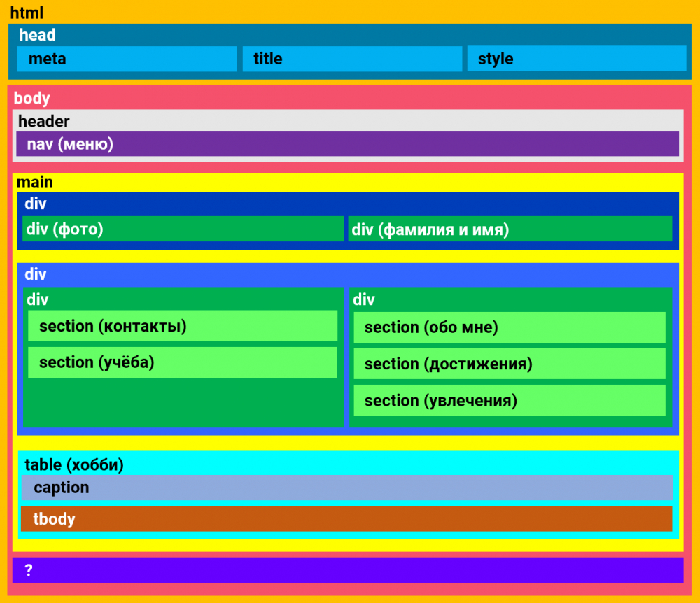
Task: Select the caption row in table
Action: point(347,488)
